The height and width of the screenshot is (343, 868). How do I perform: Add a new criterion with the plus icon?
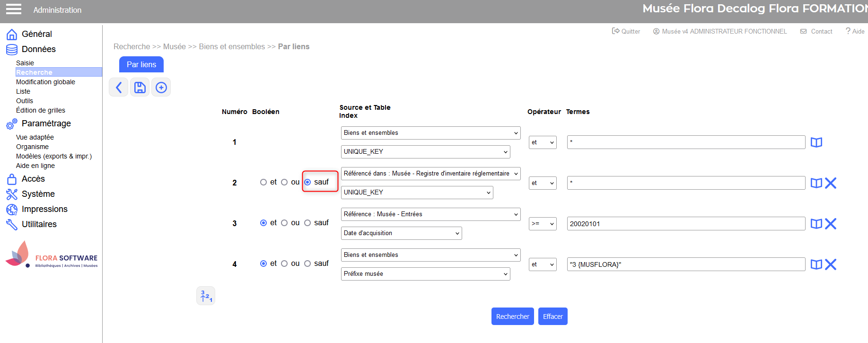(161, 88)
